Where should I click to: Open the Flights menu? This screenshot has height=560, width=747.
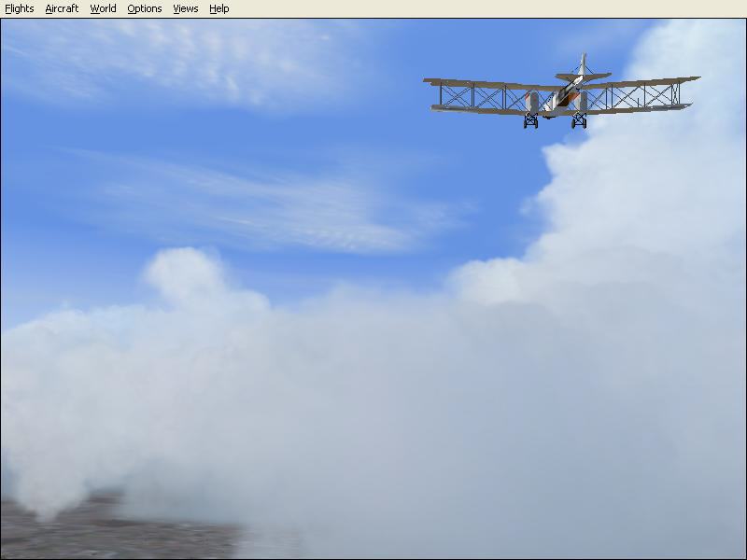pos(19,8)
